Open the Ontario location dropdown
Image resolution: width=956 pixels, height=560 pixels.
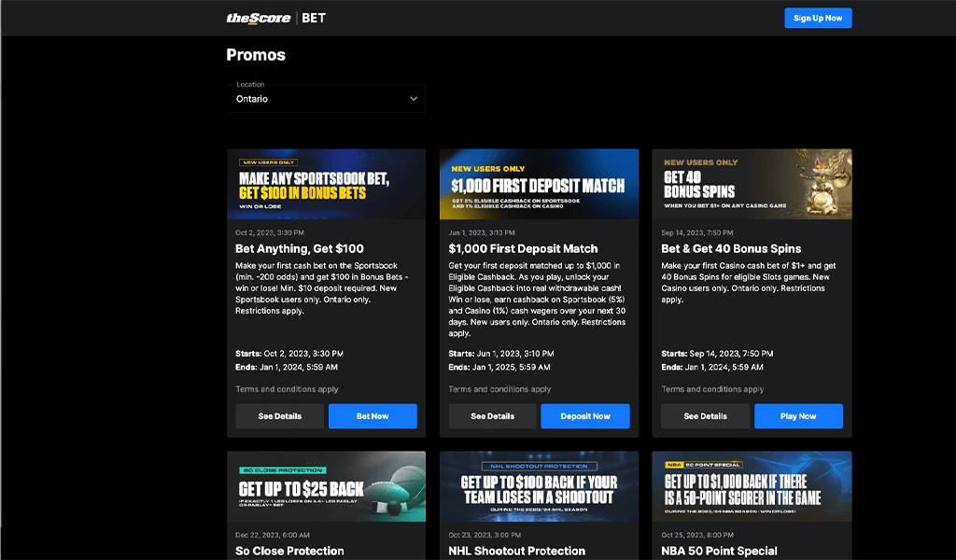point(326,98)
